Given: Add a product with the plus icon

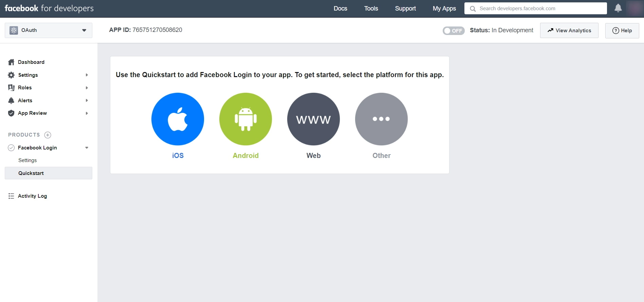Looking at the screenshot, I should [48, 135].
